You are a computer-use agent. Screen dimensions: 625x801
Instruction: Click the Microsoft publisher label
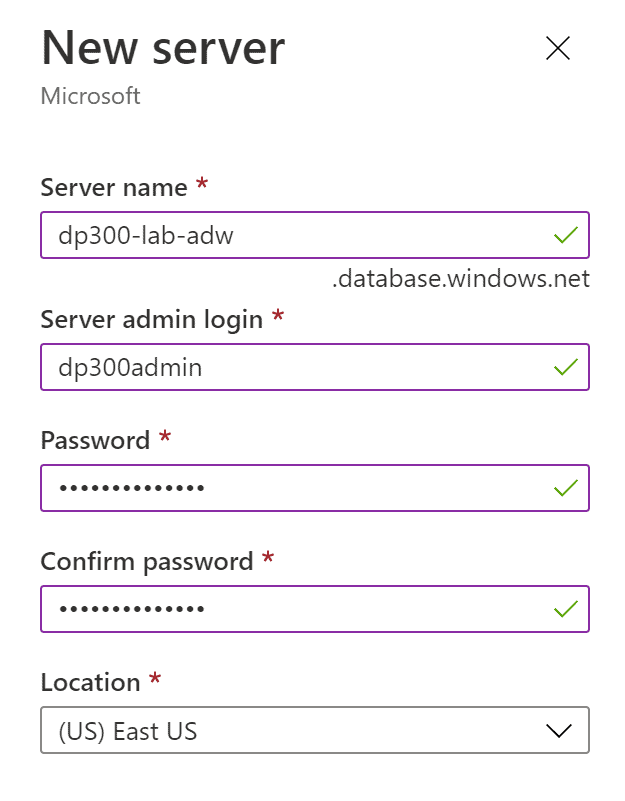[90, 96]
